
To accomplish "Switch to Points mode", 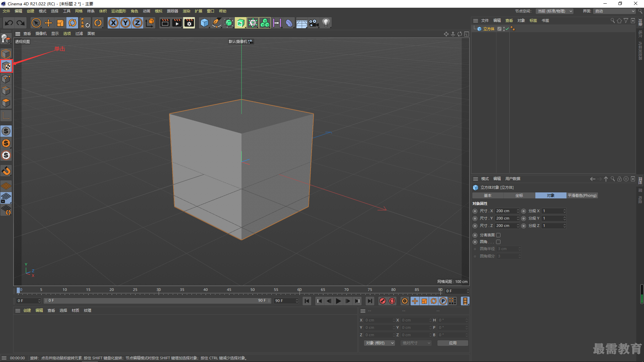I will point(6,79).
